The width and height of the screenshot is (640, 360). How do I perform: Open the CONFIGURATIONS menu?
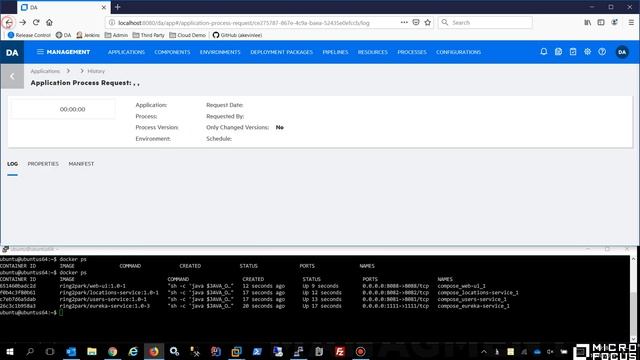tap(458, 52)
